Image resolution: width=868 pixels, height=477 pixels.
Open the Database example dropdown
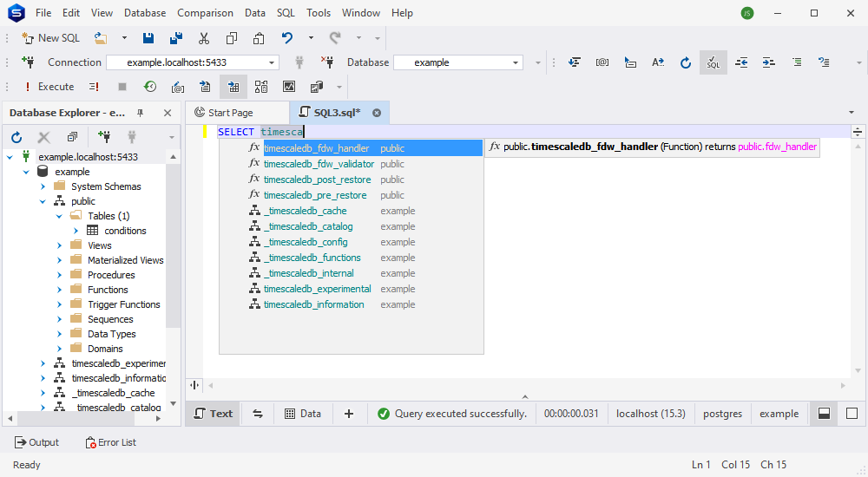[x=516, y=62]
